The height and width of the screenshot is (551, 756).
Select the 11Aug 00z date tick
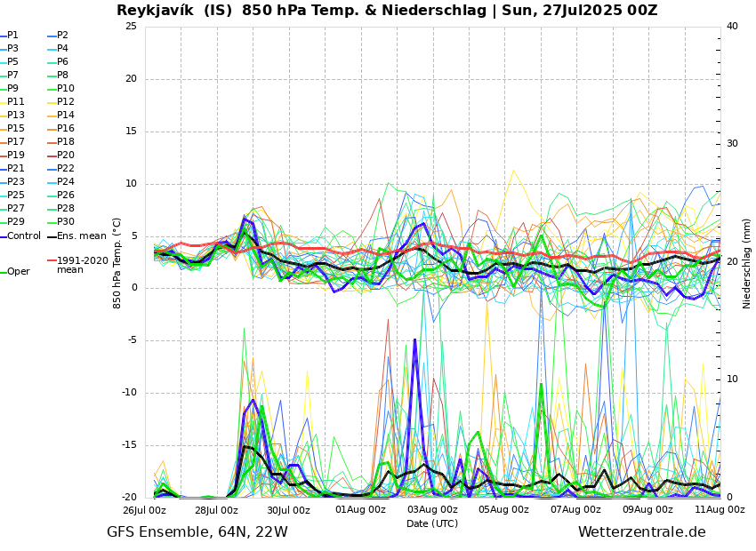[x=719, y=510]
